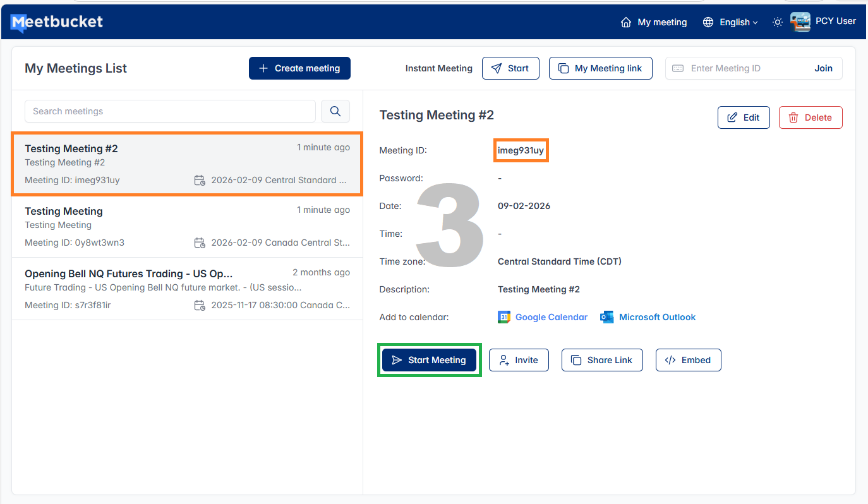Copy My Meeting link
Screen dimensions: 868x504
point(600,68)
